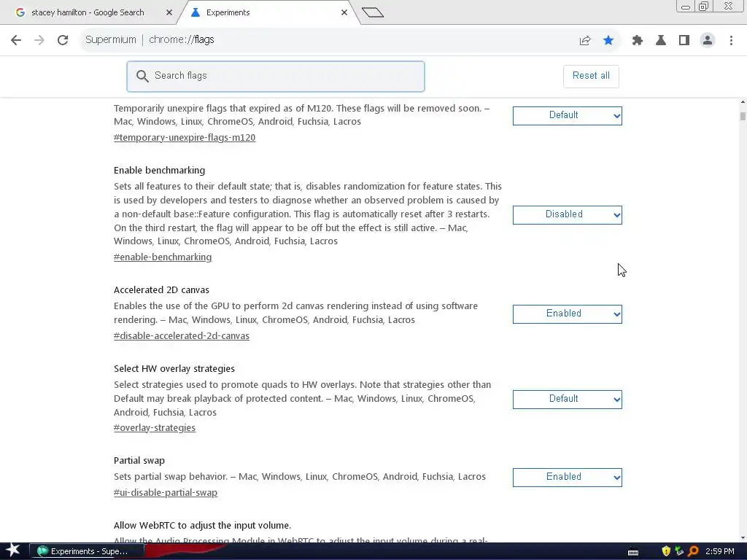The height and width of the screenshot is (560, 747).
Task: Click the share page icon in address bar
Action: 585,41
